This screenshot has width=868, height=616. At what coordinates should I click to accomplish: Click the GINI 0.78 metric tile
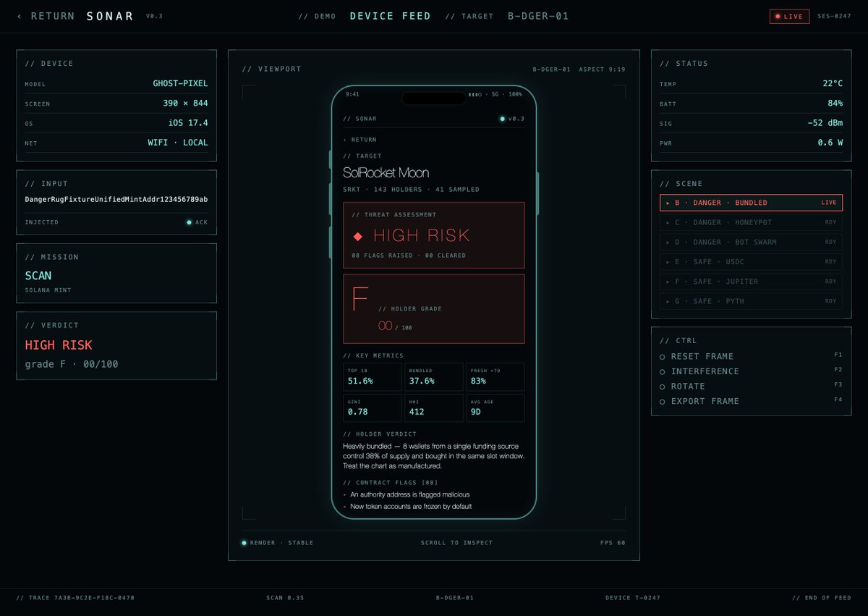372,408
